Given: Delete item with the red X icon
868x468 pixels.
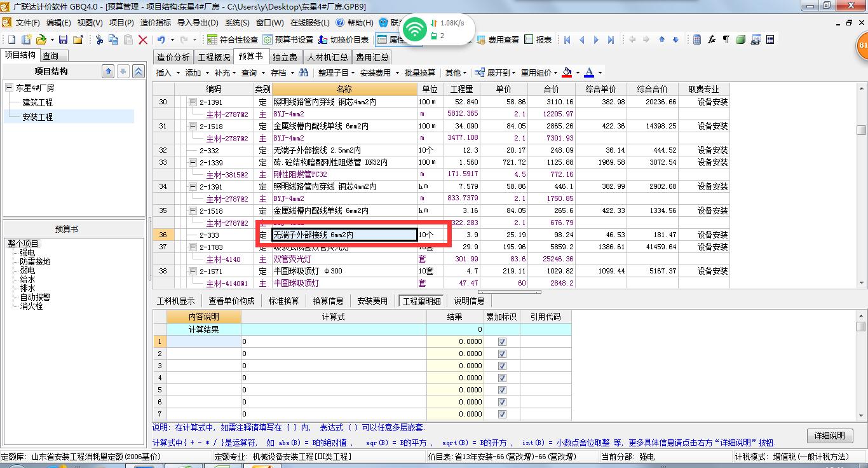Looking at the screenshot, I should pos(143,39).
